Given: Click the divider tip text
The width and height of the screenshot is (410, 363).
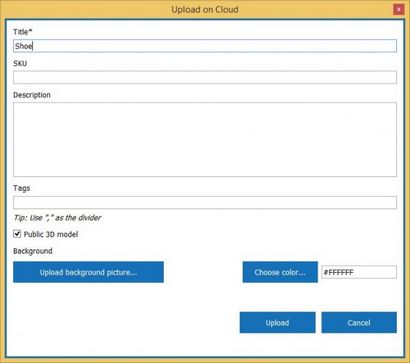Looking at the screenshot, I should tap(57, 218).
